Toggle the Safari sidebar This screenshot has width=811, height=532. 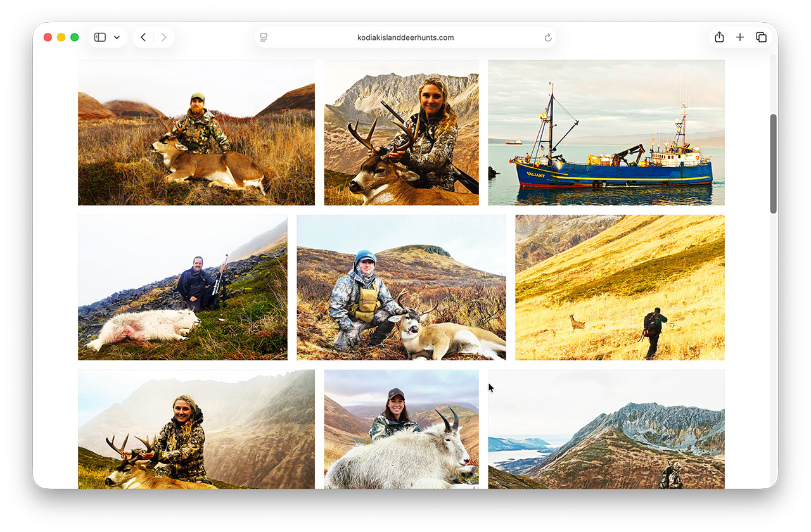click(x=100, y=37)
